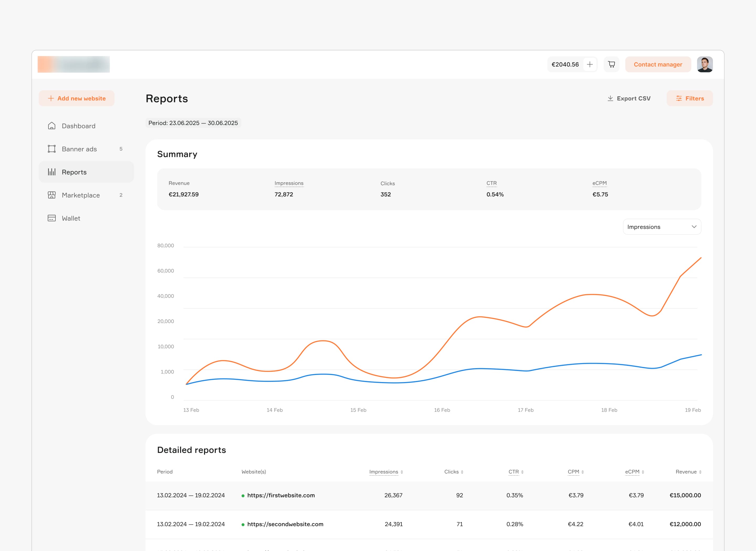Sort table by the Impressions column
756x551 pixels.
(x=386, y=471)
